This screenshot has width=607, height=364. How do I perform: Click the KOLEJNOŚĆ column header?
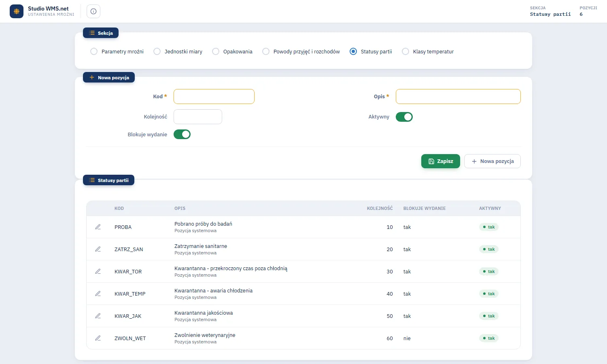click(380, 208)
